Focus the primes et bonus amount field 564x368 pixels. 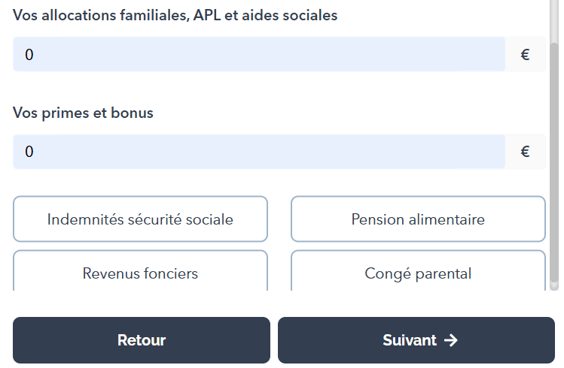tap(259, 151)
